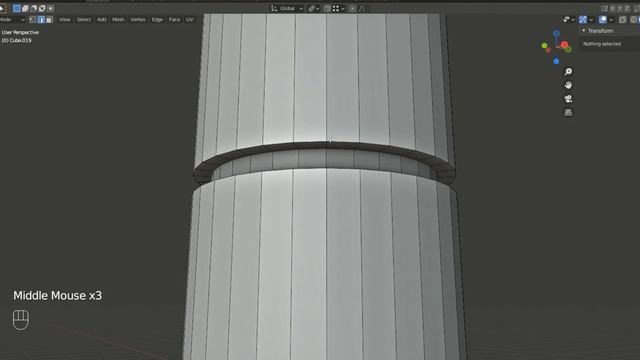Open the gizmo options dropdown arrow
640x360 pixels.
pyautogui.click(x=591, y=20)
